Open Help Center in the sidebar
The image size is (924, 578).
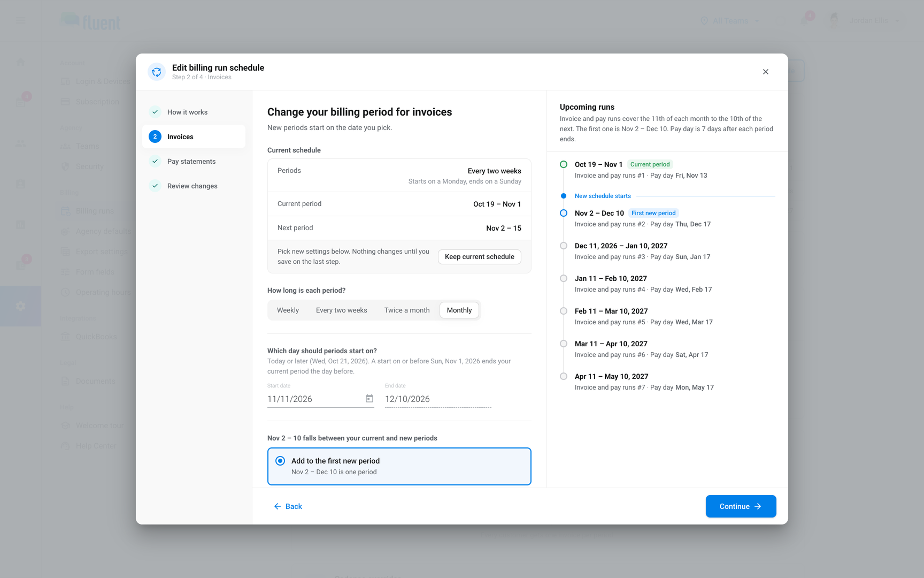point(89,446)
